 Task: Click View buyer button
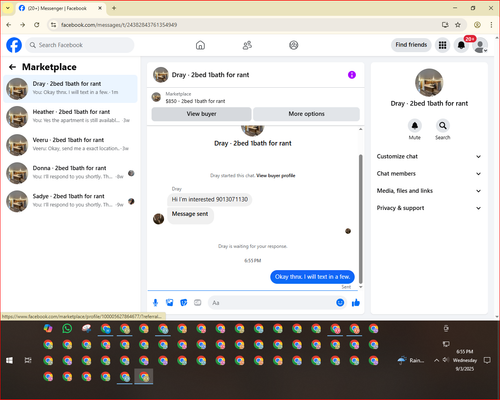[201, 114]
